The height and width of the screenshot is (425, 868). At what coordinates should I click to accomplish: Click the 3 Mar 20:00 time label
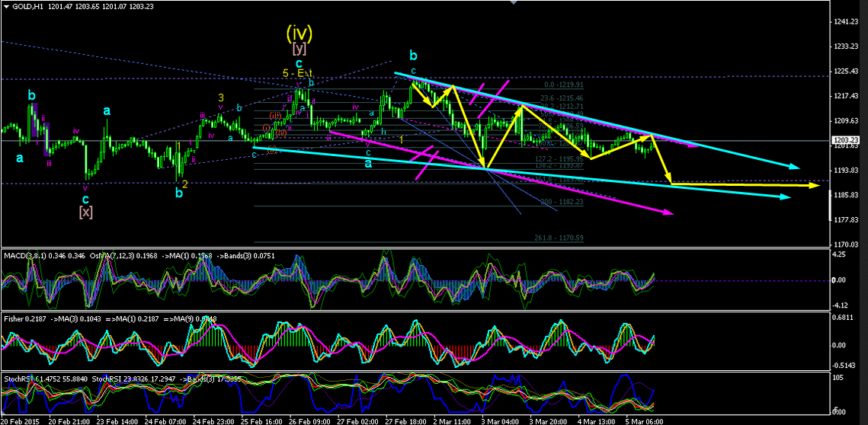(548, 421)
